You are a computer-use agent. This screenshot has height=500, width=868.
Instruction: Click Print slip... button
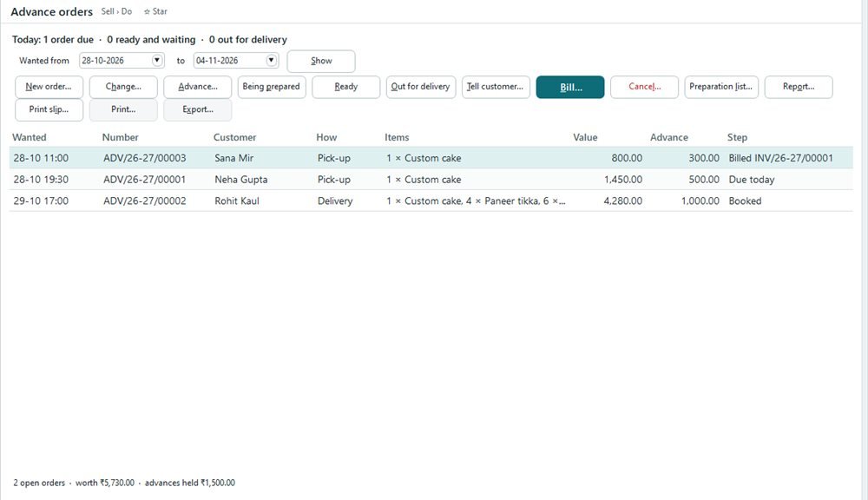(49, 109)
